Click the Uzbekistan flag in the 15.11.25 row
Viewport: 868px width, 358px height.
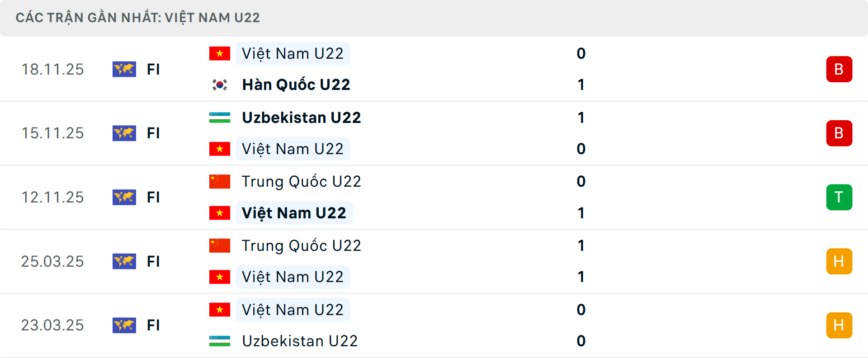pyautogui.click(x=220, y=117)
